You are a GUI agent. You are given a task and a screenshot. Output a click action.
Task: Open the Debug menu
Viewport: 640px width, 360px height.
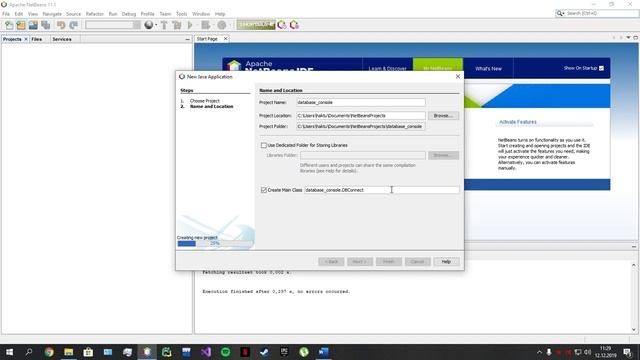[x=129, y=14]
